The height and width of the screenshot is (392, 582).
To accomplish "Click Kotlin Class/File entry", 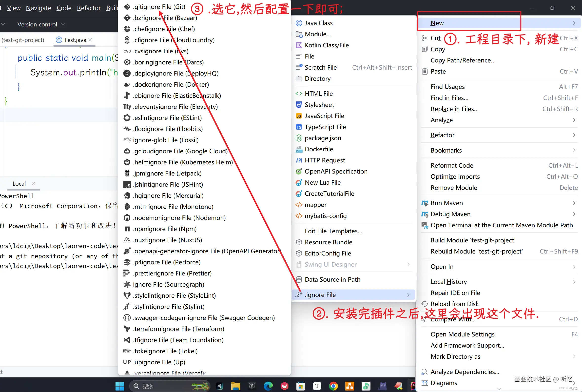I will (326, 45).
